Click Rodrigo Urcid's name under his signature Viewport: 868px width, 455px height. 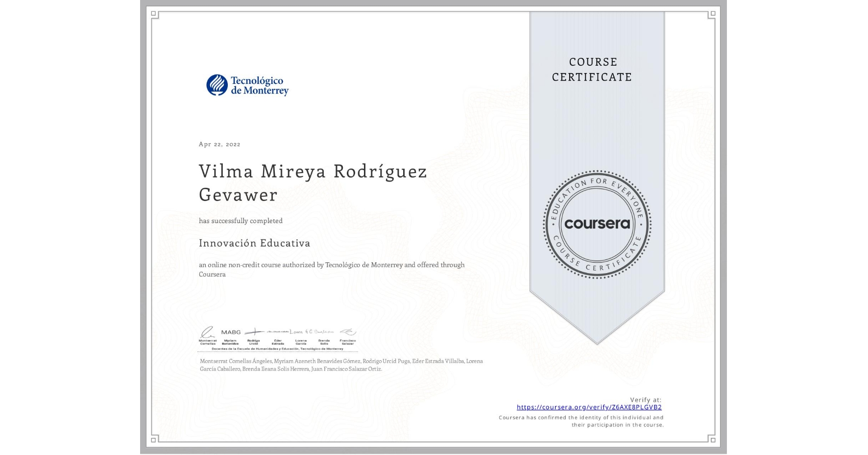254,342
